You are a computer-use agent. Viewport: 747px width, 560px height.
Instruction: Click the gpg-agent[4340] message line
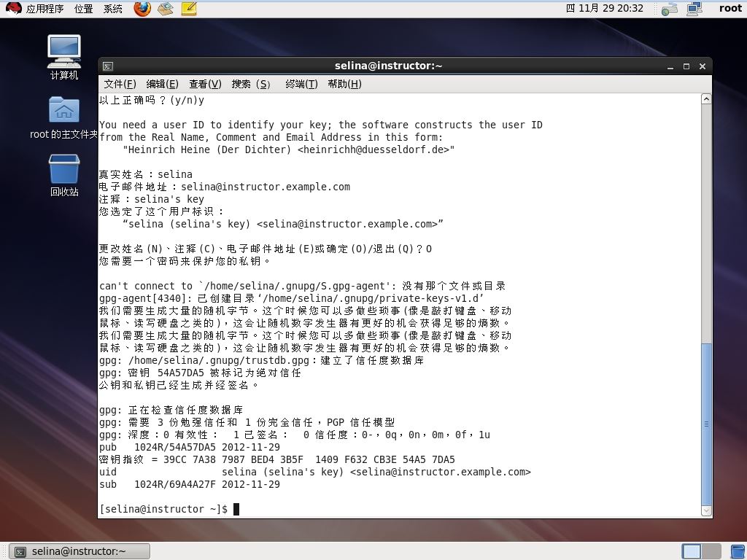pyautogui.click(x=292, y=298)
